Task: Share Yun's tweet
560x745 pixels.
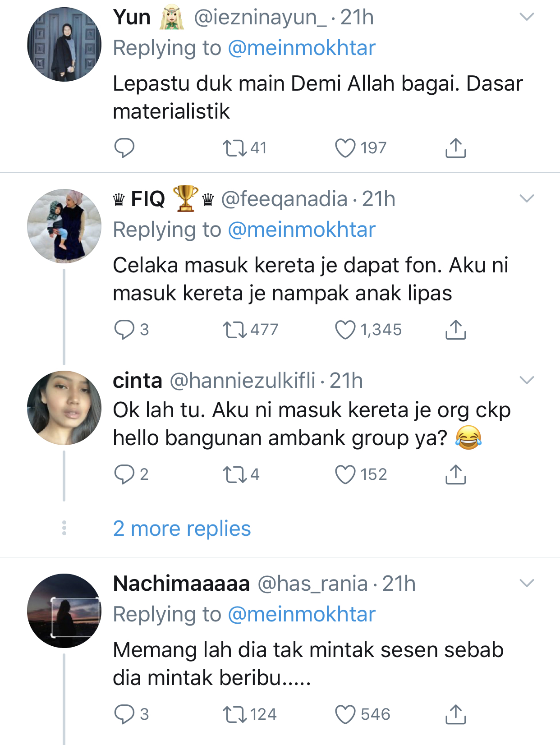Action: tap(455, 148)
